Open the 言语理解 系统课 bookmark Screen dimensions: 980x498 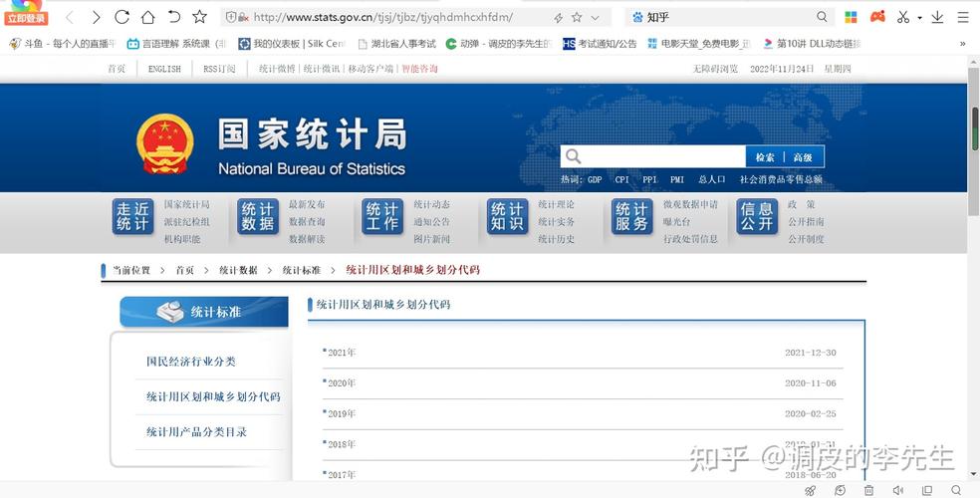176,44
